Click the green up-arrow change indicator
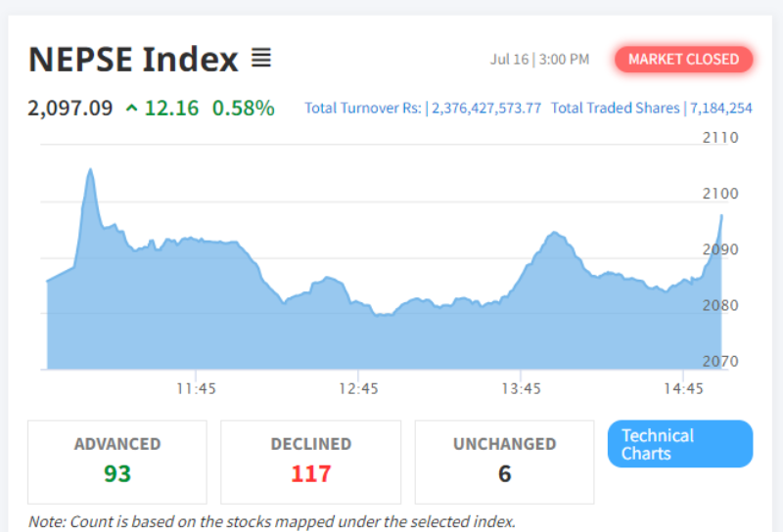This screenshot has height=532, width=783. tap(131, 108)
